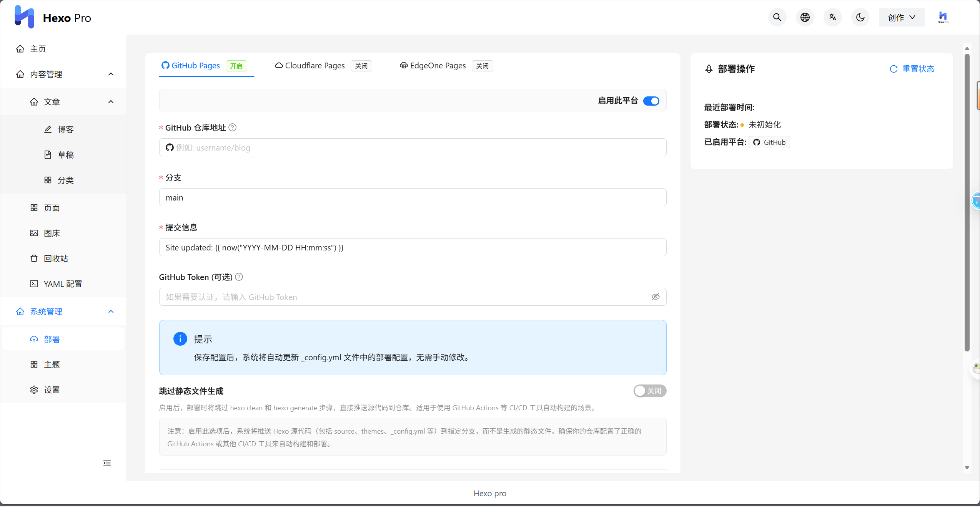Viewport: 980px width, 507px height.
Task: Click the Hexo Pro logo icon
Action: (24, 17)
